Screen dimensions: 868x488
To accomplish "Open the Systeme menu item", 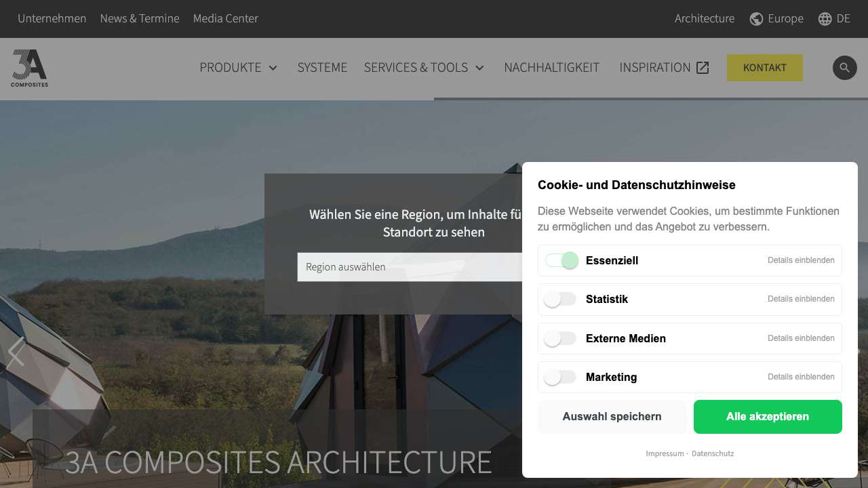I will coord(322,68).
